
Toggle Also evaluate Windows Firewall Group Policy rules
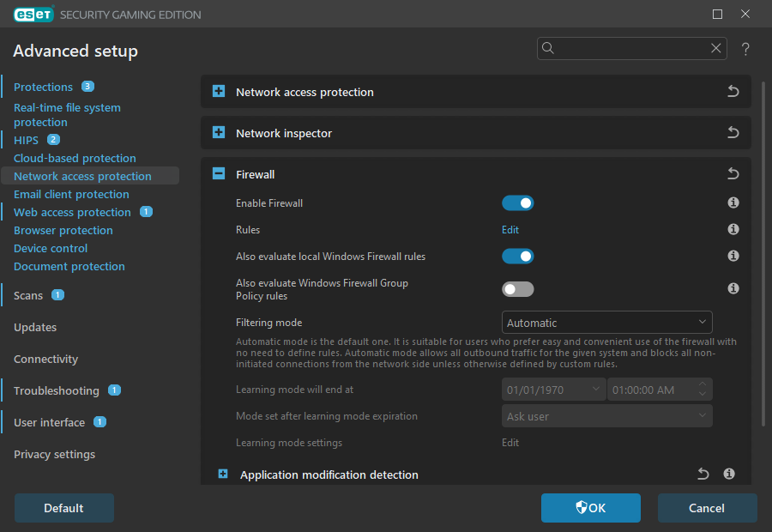tap(517, 289)
